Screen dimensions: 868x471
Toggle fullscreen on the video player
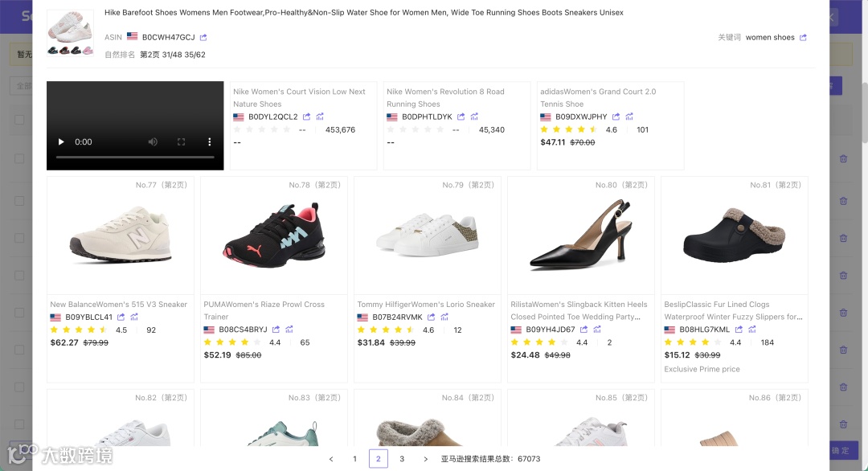pos(181,142)
